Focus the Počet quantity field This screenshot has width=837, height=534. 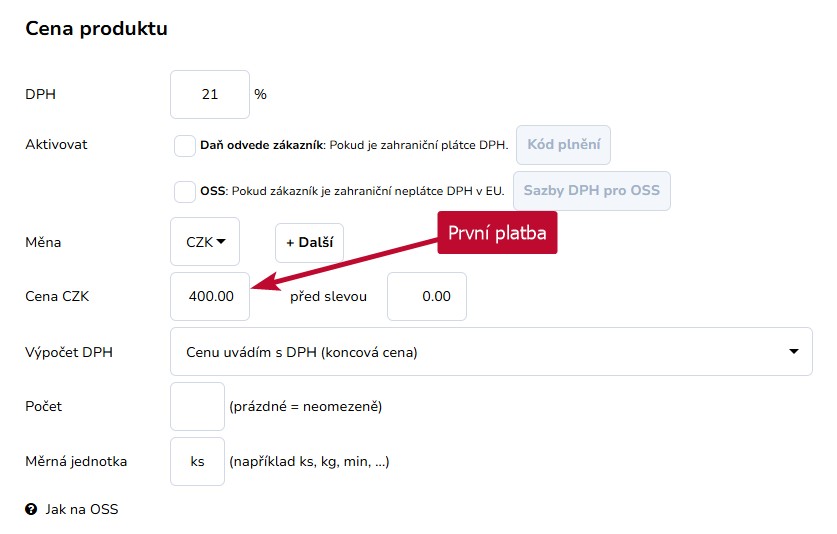tap(198, 406)
